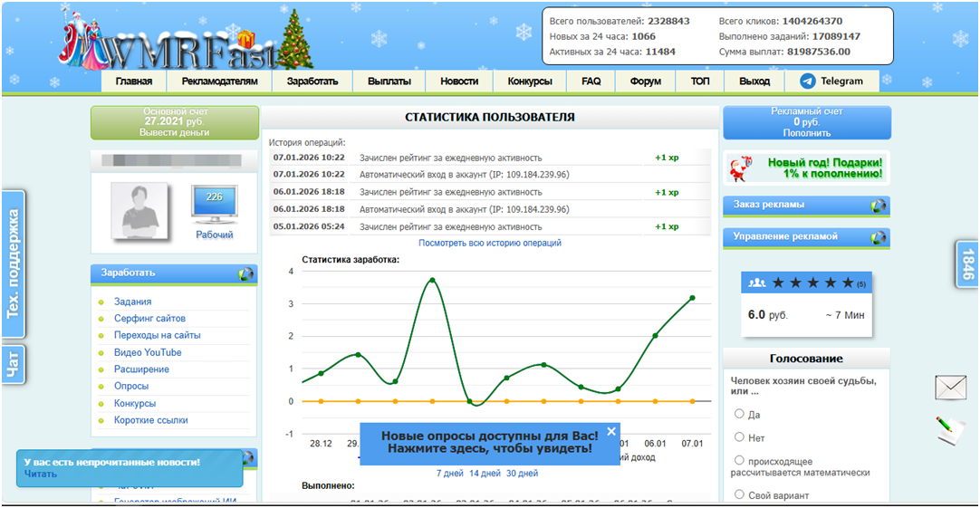
Task: Close the new surveys popup
Action: click(611, 431)
